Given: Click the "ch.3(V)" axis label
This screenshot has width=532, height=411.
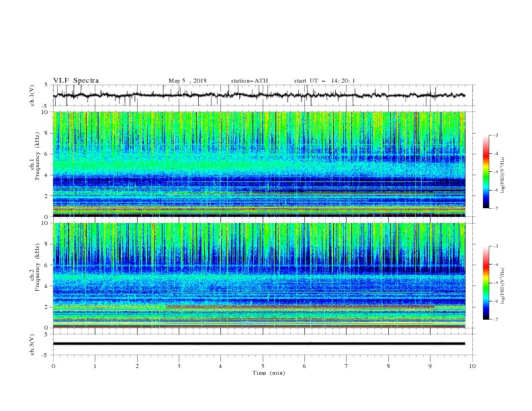Looking at the screenshot, I should click(x=32, y=345).
